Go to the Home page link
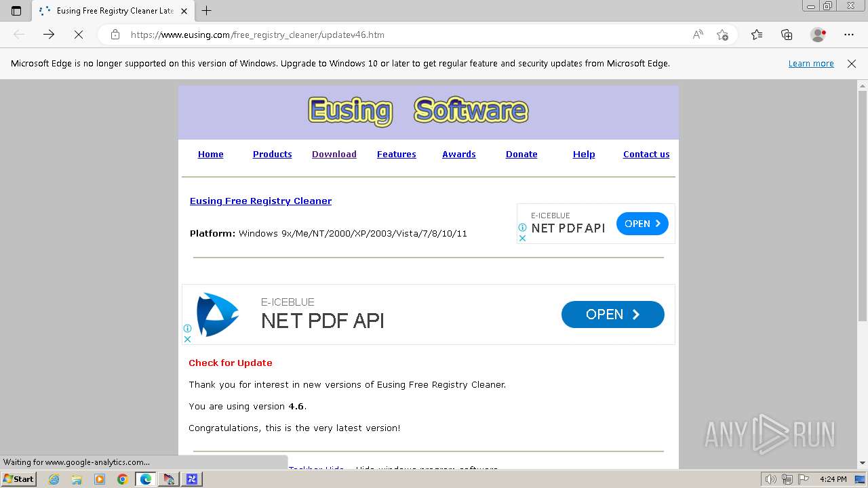The width and height of the screenshot is (868, 488). point(210,154)
